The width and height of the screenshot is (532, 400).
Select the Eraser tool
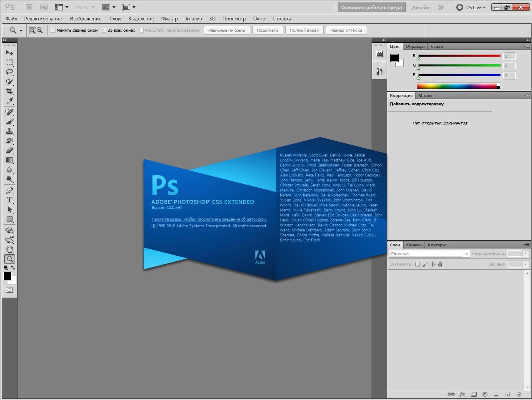(x=10, y=150)
